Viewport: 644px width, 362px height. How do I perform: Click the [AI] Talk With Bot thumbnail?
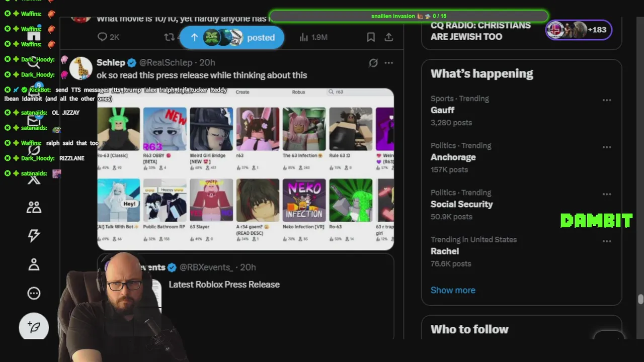(119, 200)
